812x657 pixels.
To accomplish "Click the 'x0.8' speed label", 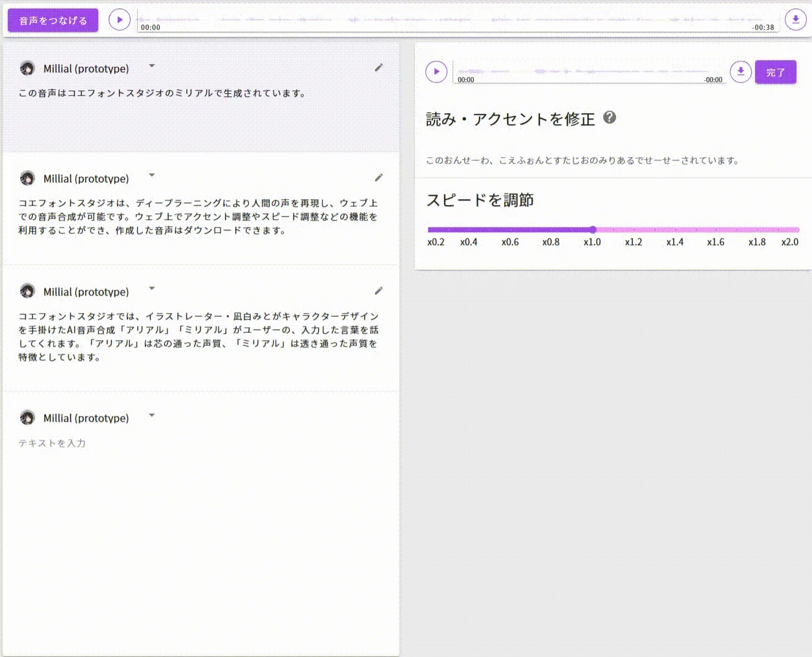I will click(551, 242).
